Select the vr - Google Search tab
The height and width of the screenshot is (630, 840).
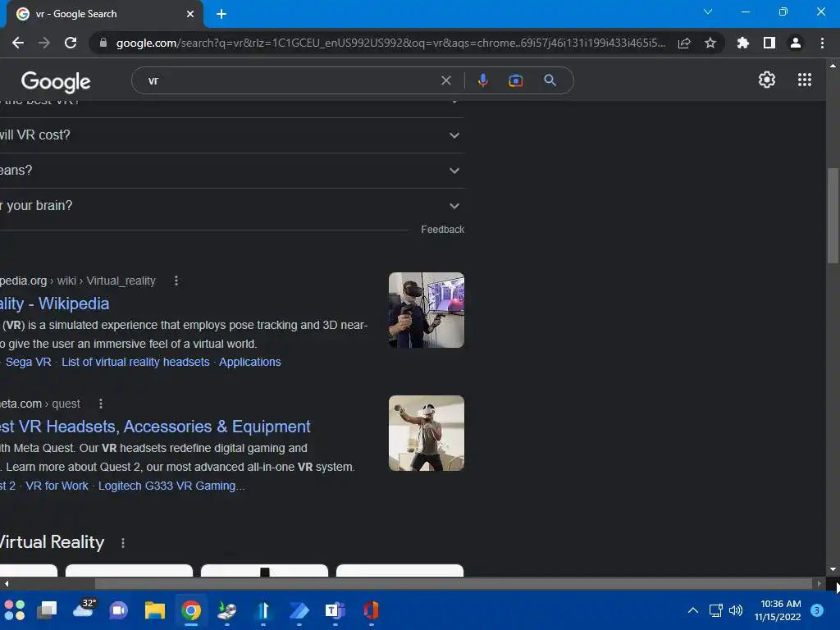[104, 14]
